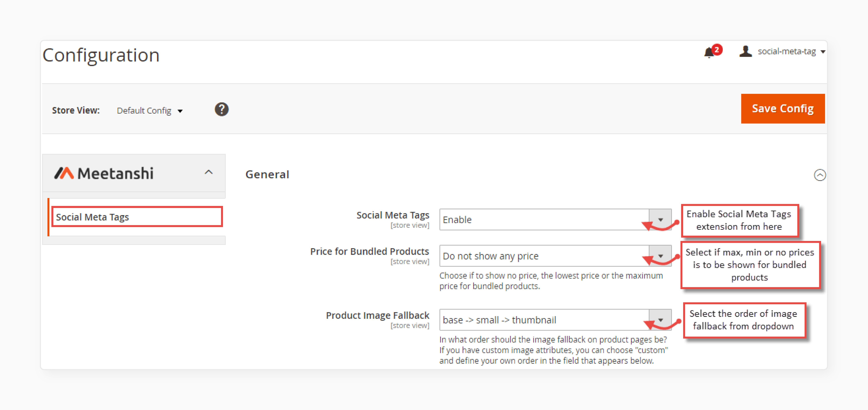Click the Save Config button

click(x=783, y=108)
